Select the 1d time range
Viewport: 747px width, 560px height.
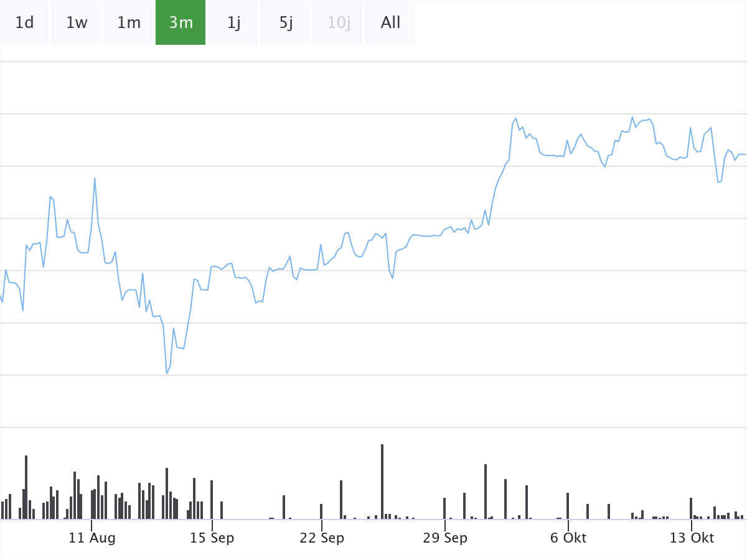pos(24,23)
